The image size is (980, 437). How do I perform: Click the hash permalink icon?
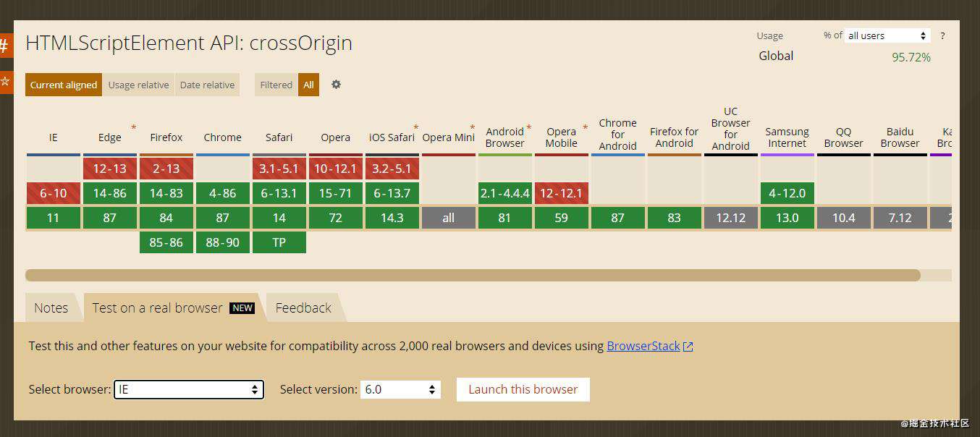[x=6, y=46]
